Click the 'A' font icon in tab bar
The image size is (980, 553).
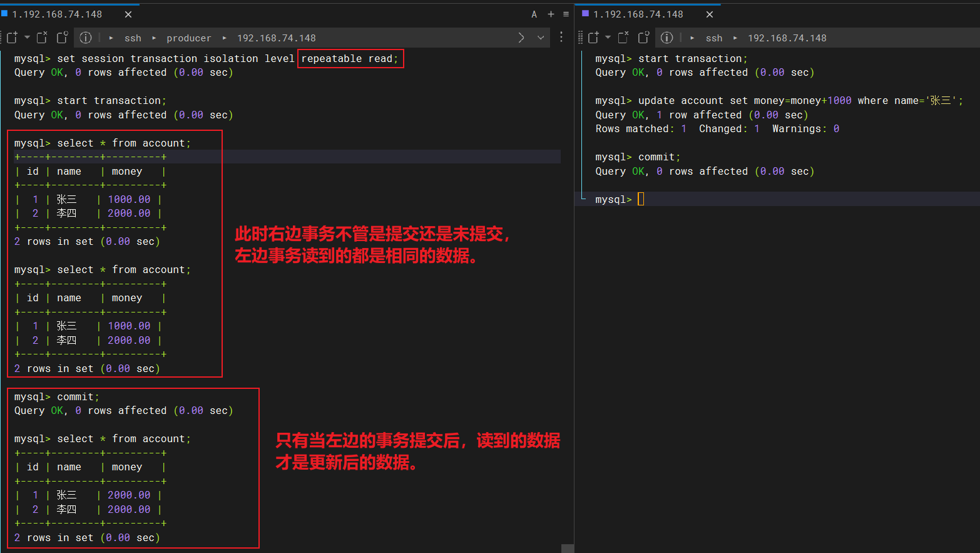(534, 14)
